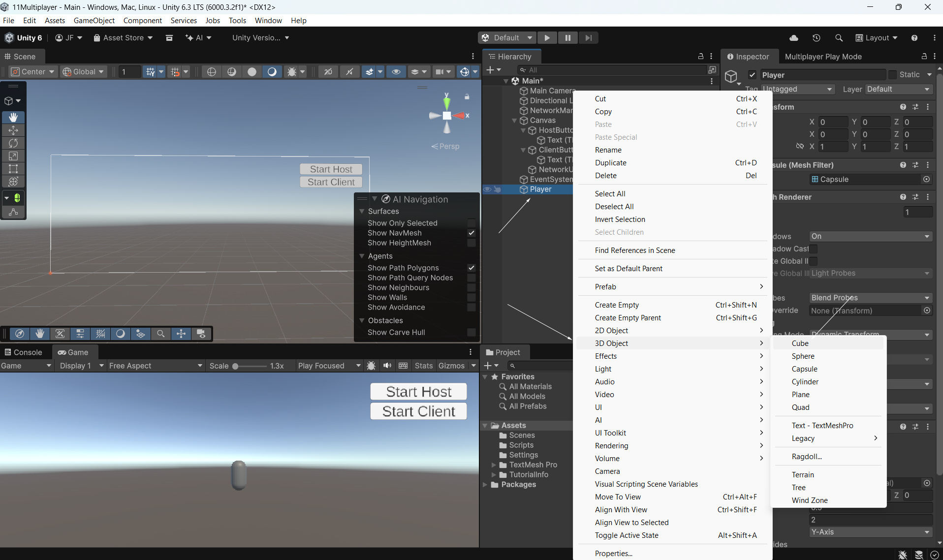Click the Stats button in Game view
Image resolution: width=943 pixels, height=560 pixels.
pos(423,366)
